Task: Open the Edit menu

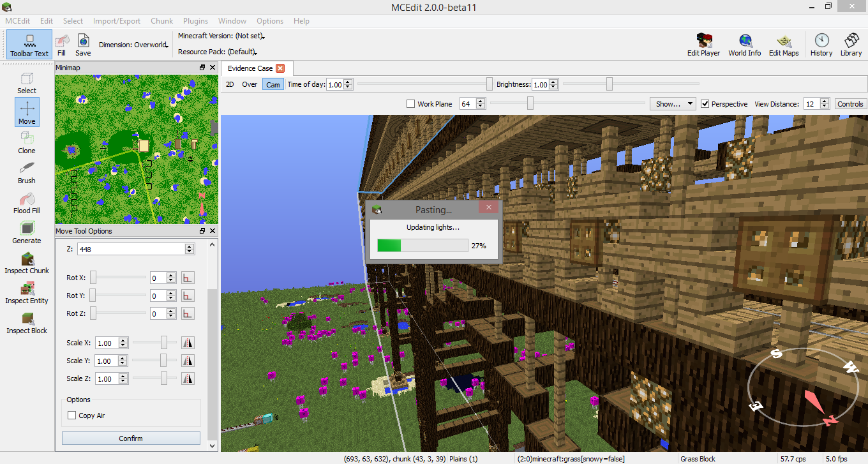Action: pyautogui.click(x=47, y=20)
